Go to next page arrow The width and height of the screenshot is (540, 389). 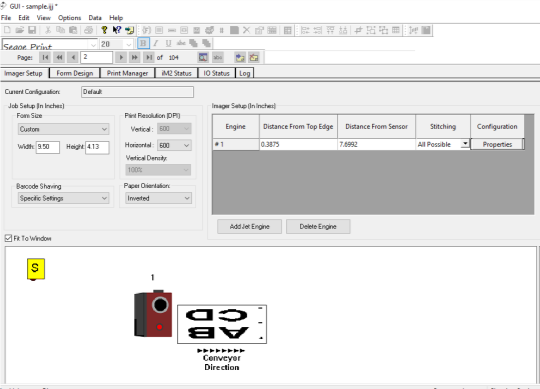tap(121, 57)
